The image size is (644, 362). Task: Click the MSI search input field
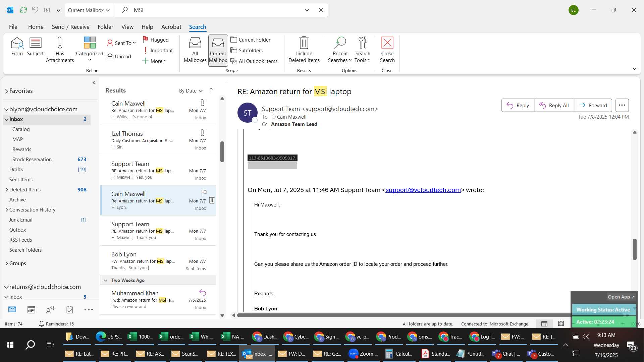pyautogui.click(x=215, y=10)
